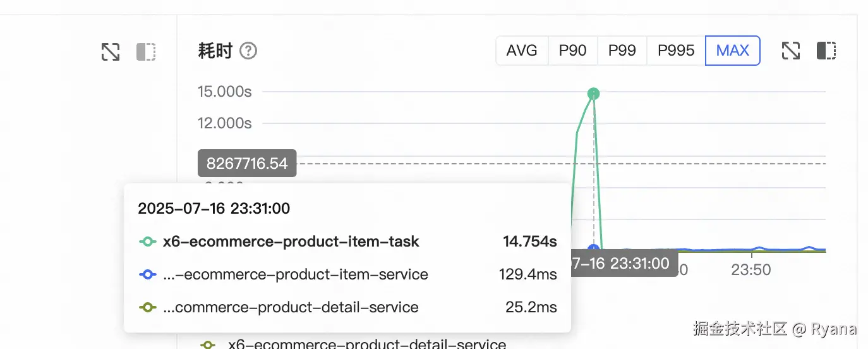868x349 pixels.
Task: Toggle the left panel split view icon
Action: pos(146,51)
